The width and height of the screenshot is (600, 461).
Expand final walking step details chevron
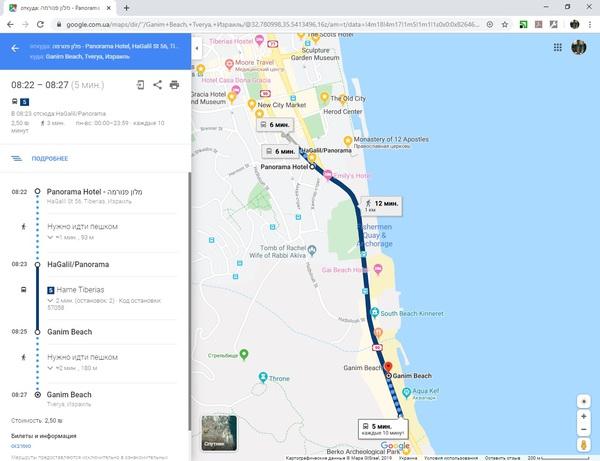coord(50,368)
